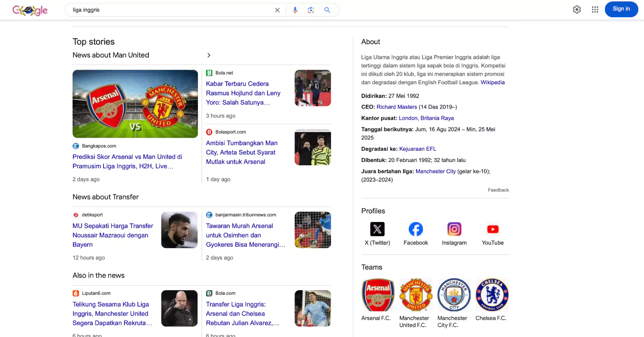The image size is (644, 337).
Task: Select the Chelsea F.C. crest
Action: [x=492, y=295]
